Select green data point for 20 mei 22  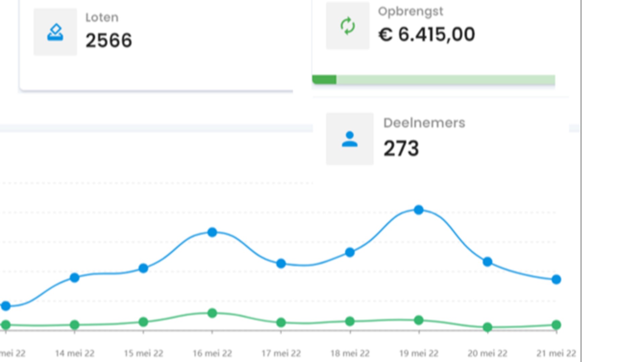(487, 327)
